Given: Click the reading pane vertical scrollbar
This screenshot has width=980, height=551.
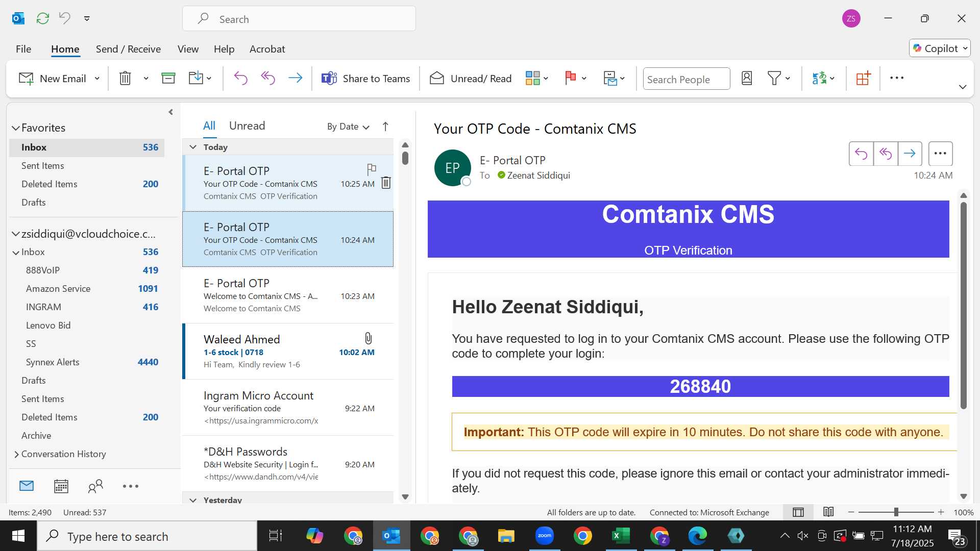Looking at the screenshot, I should point(964,306).
